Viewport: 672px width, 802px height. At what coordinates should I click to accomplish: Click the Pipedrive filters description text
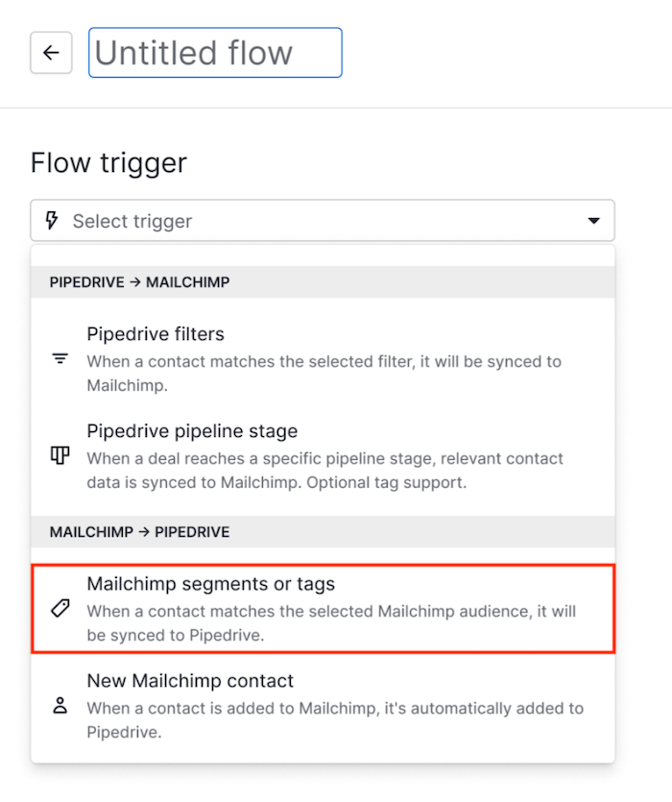click(324, 371)
